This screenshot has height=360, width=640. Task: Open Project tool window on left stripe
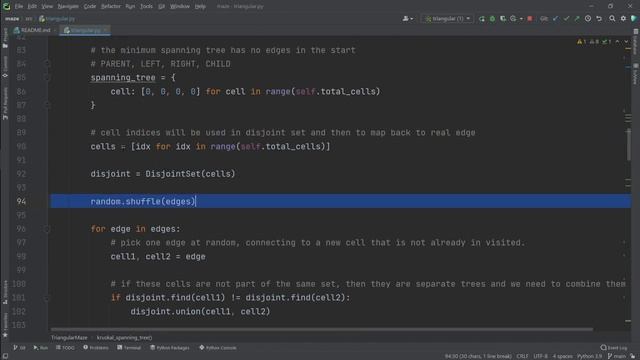pyautogui.click(x=5, y=38)
